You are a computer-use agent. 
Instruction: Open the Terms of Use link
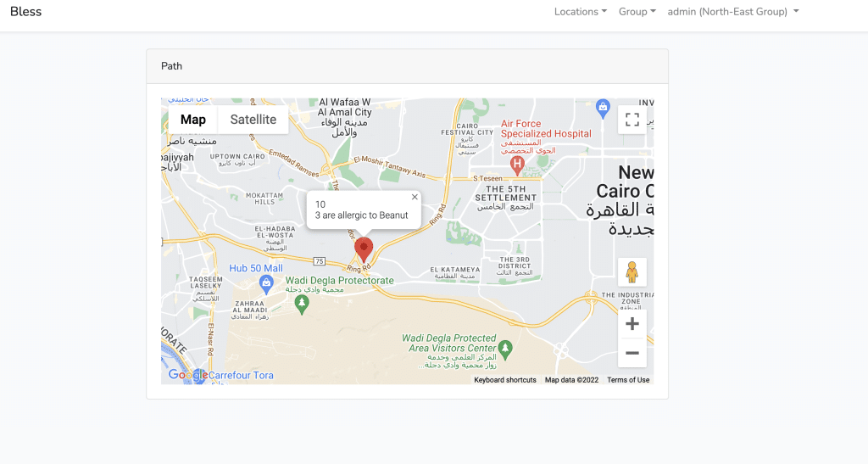[628, 380]
